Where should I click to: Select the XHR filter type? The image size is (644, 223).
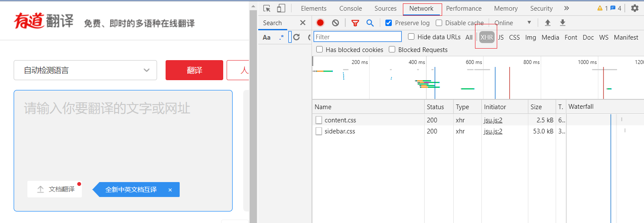(x=487, y=38)
